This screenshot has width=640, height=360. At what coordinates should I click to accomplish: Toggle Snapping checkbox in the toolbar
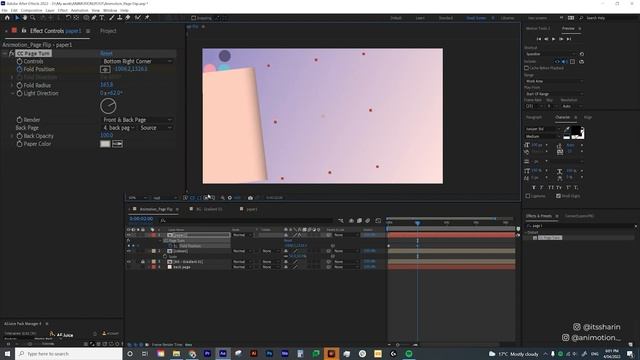[194, 18]
